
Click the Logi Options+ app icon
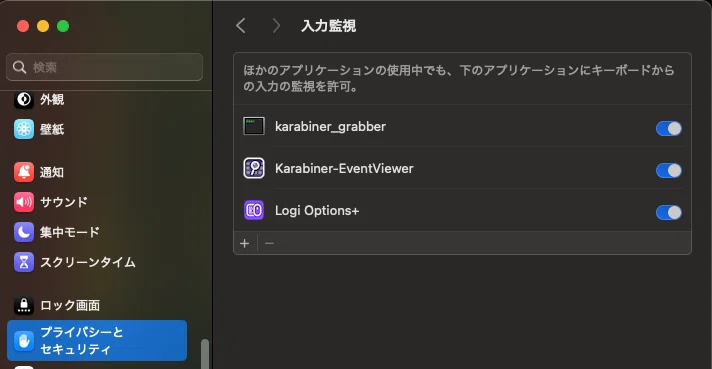pyautogui.click(x=254, y=210)
